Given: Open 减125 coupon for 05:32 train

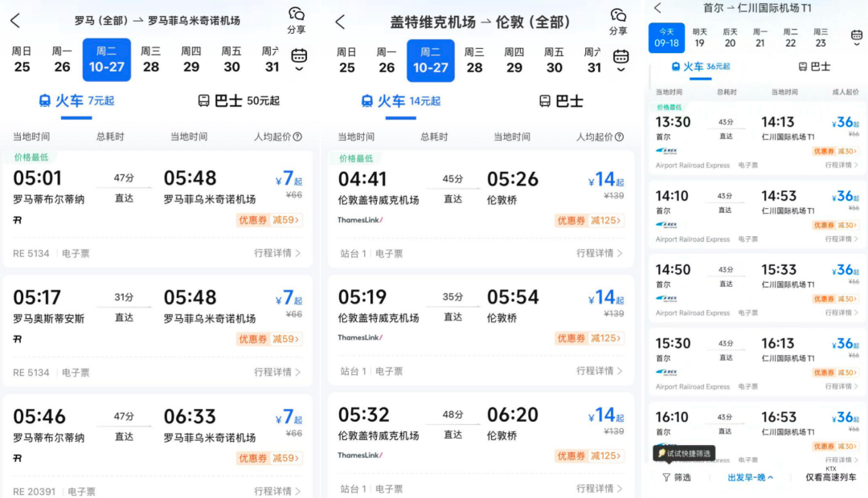Looking at the screenshot, I should (x=590, y=456).
